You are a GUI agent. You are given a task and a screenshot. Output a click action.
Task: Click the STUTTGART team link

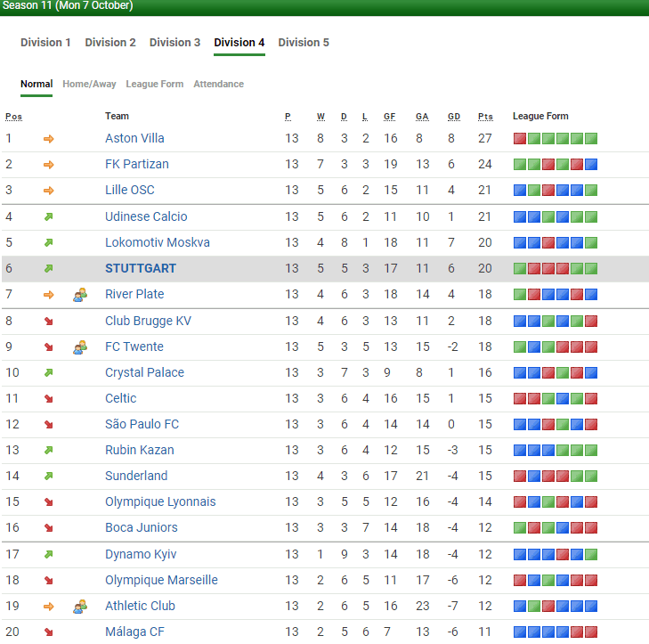pyautogui.click(x=141, y=268)
